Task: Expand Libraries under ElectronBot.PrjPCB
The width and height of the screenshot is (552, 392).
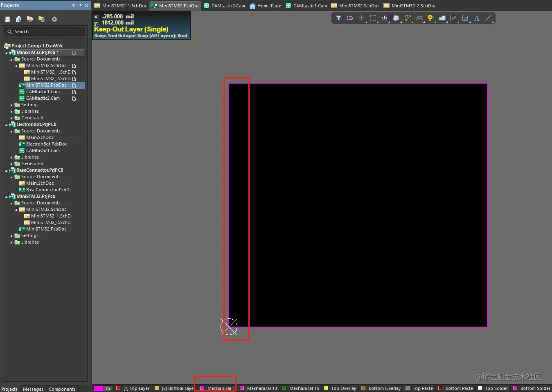Action: [11, 157]
